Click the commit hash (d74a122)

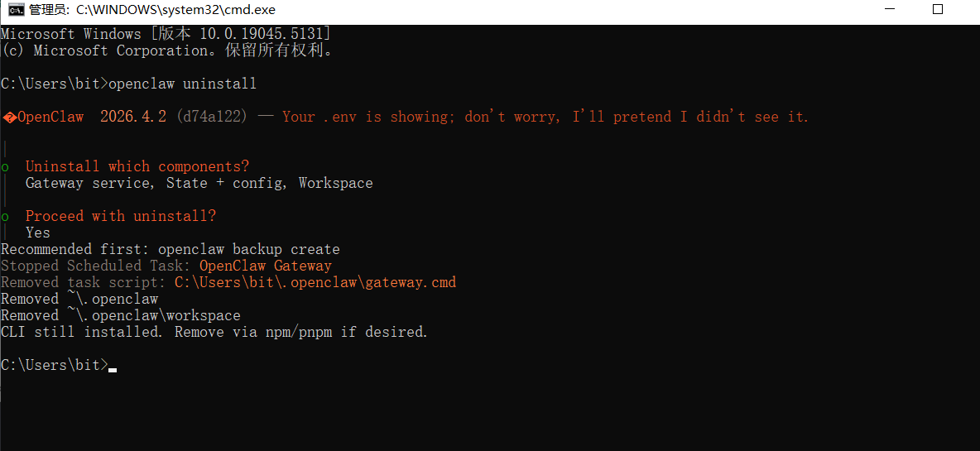(211, 117)
